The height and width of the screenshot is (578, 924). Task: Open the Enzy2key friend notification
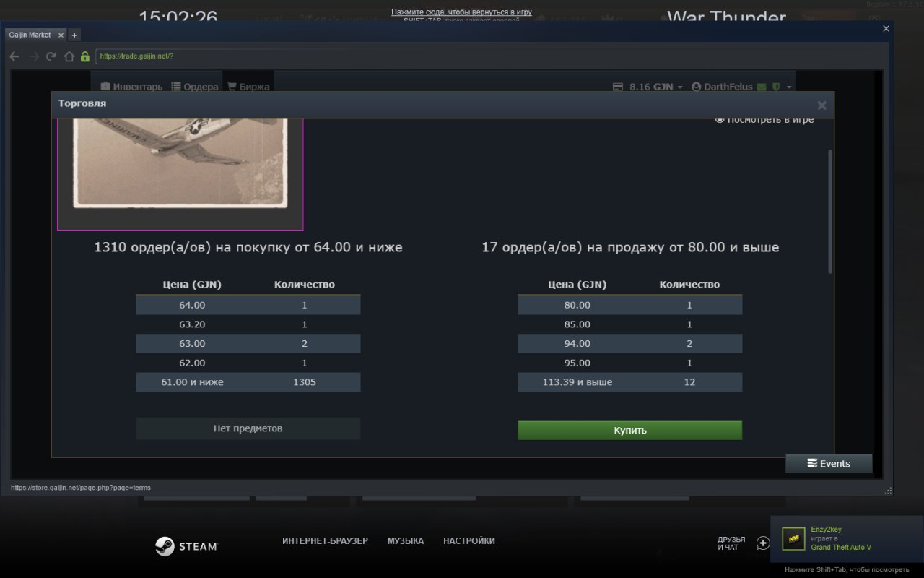tap(846, 538)
